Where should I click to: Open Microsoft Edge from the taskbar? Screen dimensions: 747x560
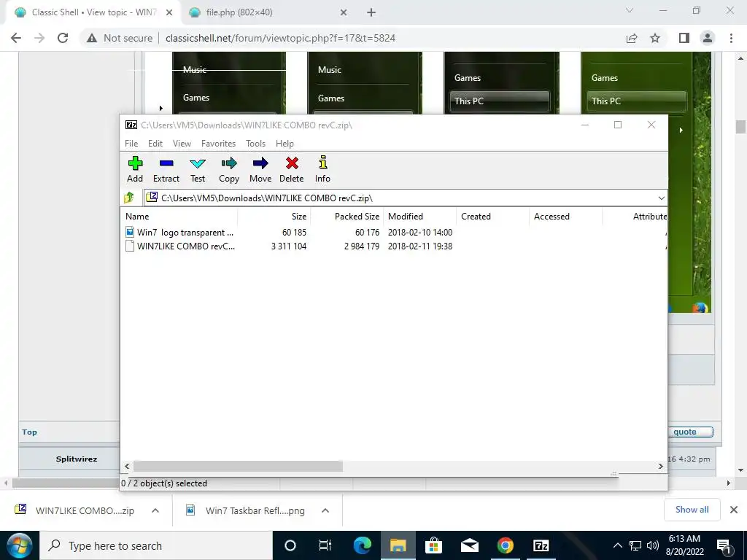pyautogui.click(x=362, y=545)
